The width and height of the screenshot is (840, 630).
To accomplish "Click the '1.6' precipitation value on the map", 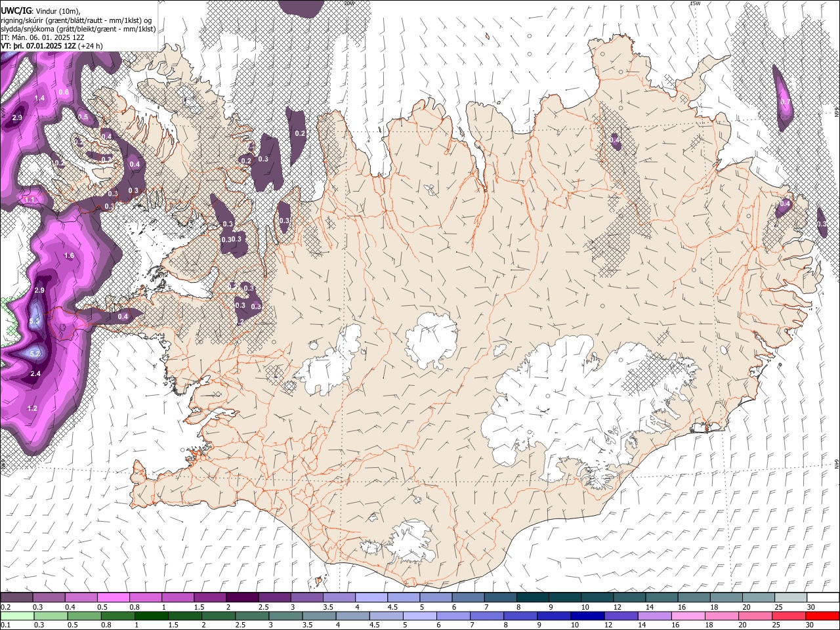I will (x=69, y=255).
